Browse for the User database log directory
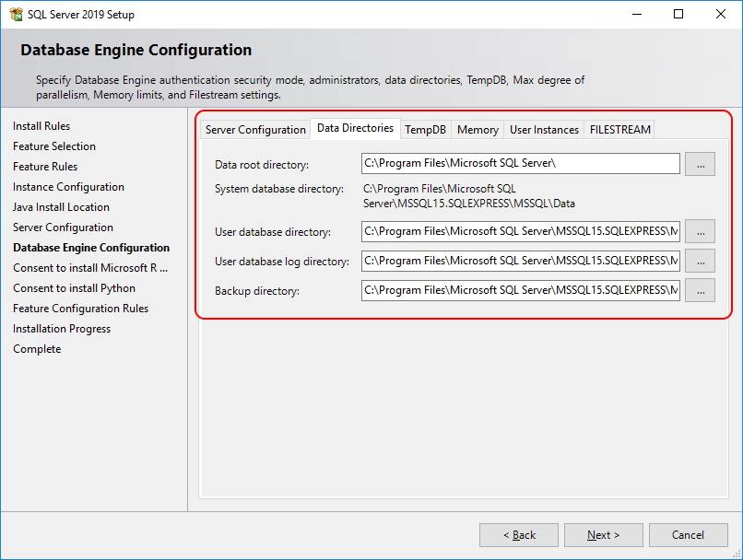Screen dimensions: 743x560 (x=700, y=261)
